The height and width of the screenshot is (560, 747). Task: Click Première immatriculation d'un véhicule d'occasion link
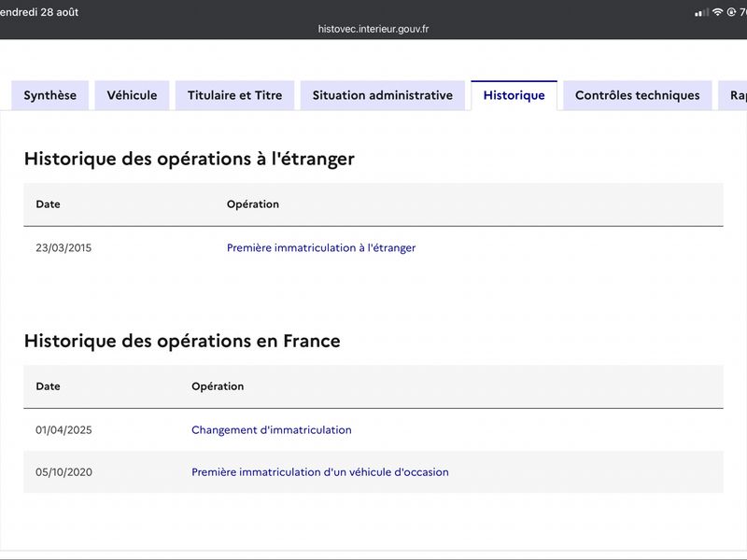[320, 472]
